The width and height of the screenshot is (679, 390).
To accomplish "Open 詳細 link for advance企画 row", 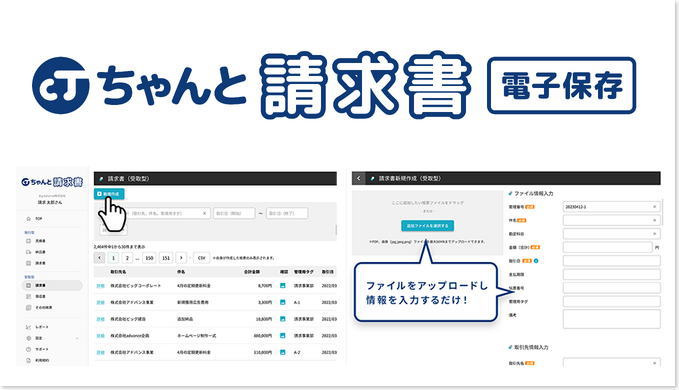I will click(x=100, y=335).
